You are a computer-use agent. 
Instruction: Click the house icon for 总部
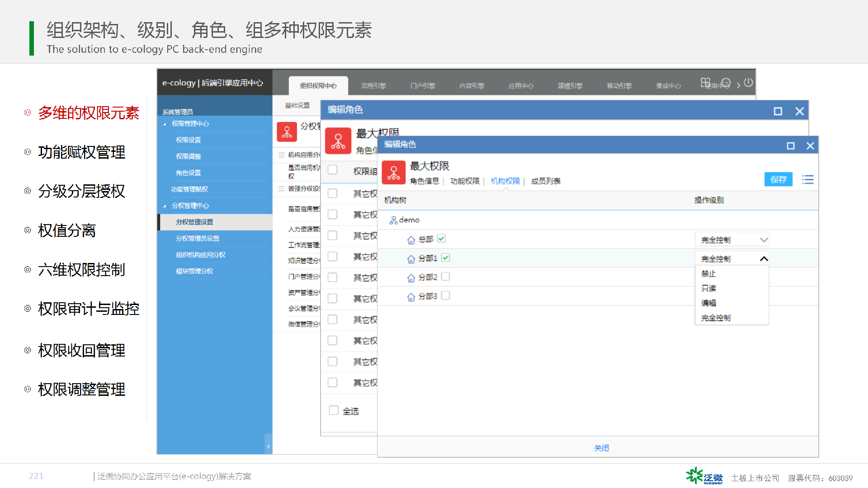pos(411,240)
